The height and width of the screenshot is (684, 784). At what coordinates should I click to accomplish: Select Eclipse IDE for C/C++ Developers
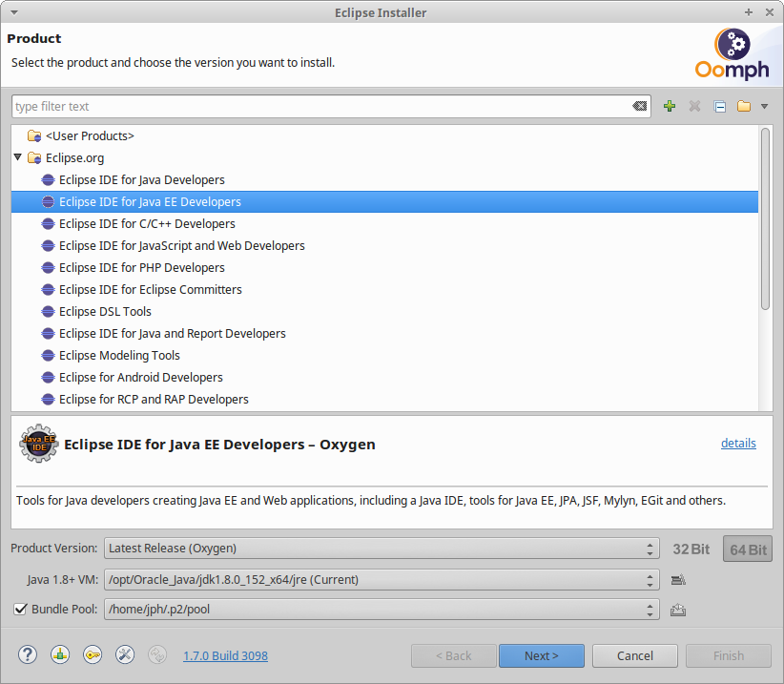click(x=147, y=224)
